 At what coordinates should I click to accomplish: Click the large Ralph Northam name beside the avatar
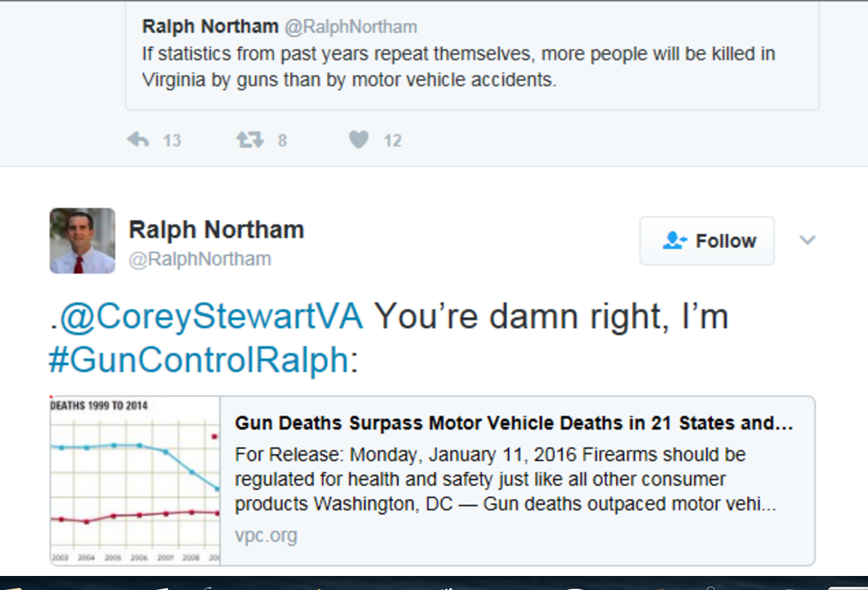coord(217,229)
